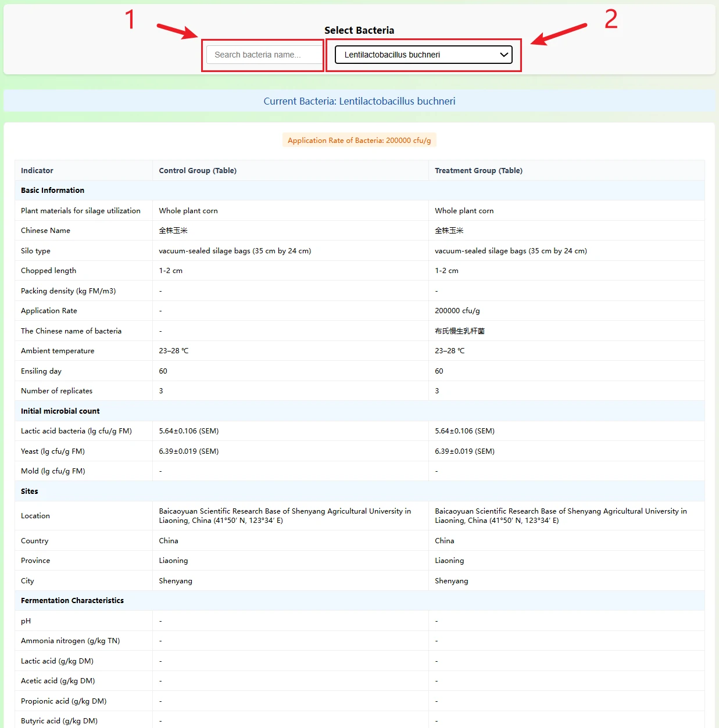Click the Fermentation Characteristics section header

tap(73, 601)
